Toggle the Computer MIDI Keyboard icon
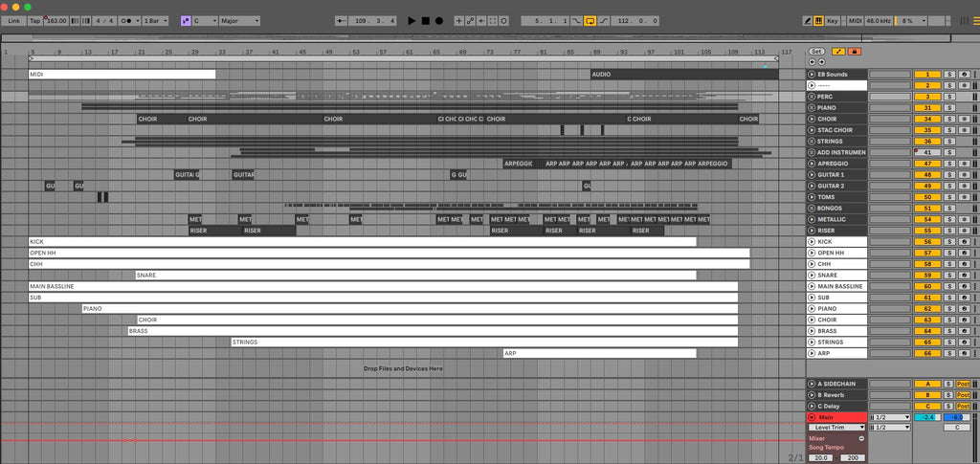Screen dimensions: 980x464 click(819, 21)
